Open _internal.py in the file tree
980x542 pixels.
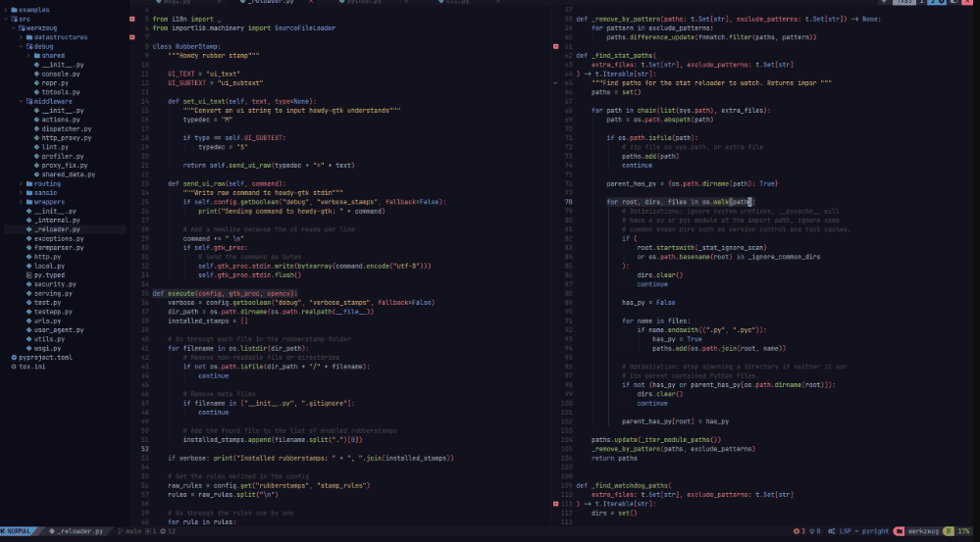pos(57,221)
